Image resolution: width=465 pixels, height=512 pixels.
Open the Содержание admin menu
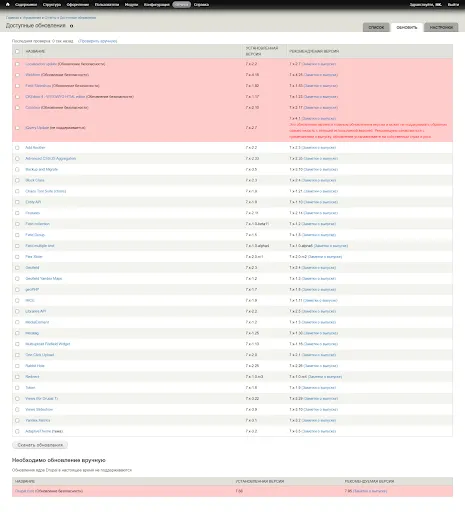[26, 5]
